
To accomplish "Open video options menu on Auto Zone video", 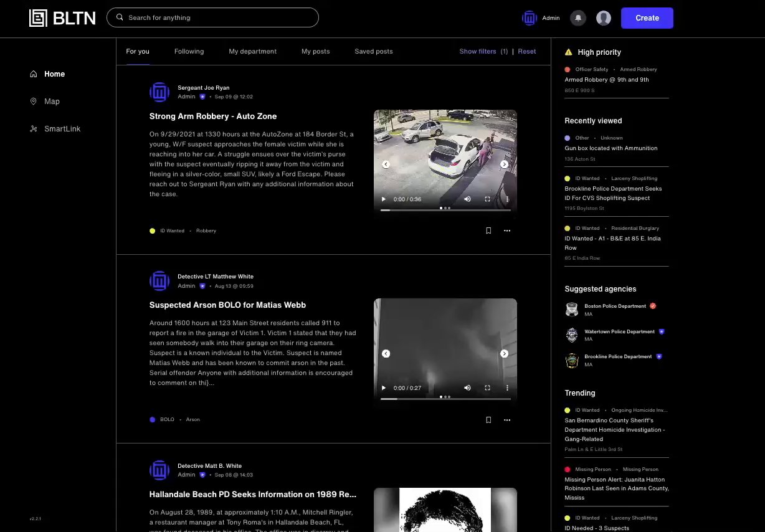I will [507, 199].
